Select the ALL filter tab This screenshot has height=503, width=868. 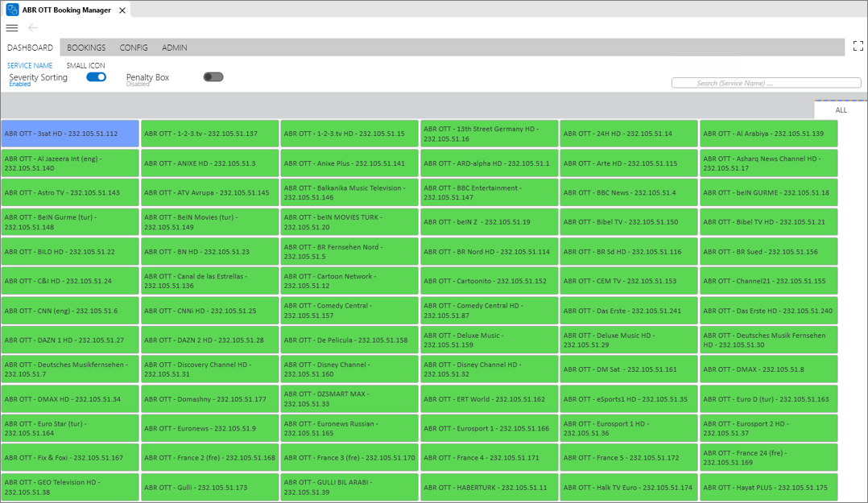(841, 109)
